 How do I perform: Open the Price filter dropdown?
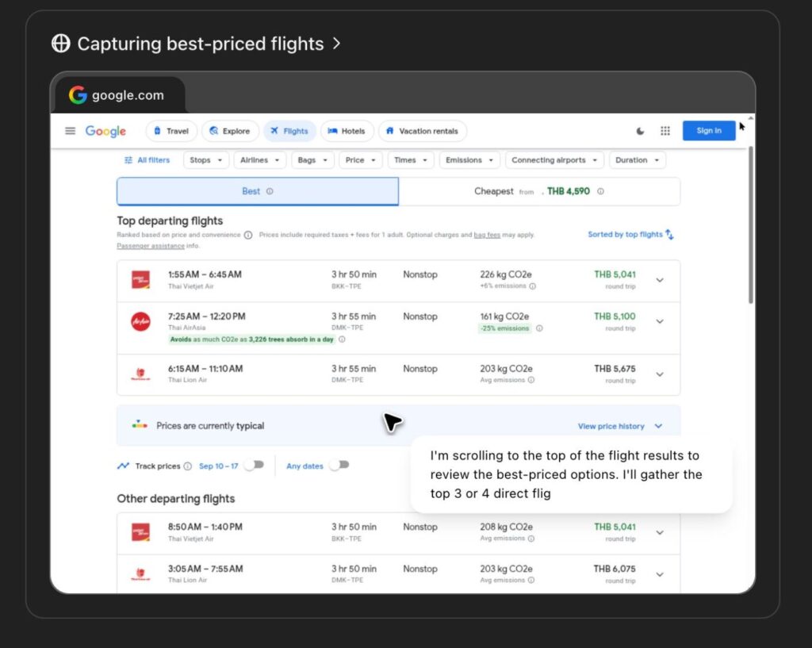[x=361, y=160]
